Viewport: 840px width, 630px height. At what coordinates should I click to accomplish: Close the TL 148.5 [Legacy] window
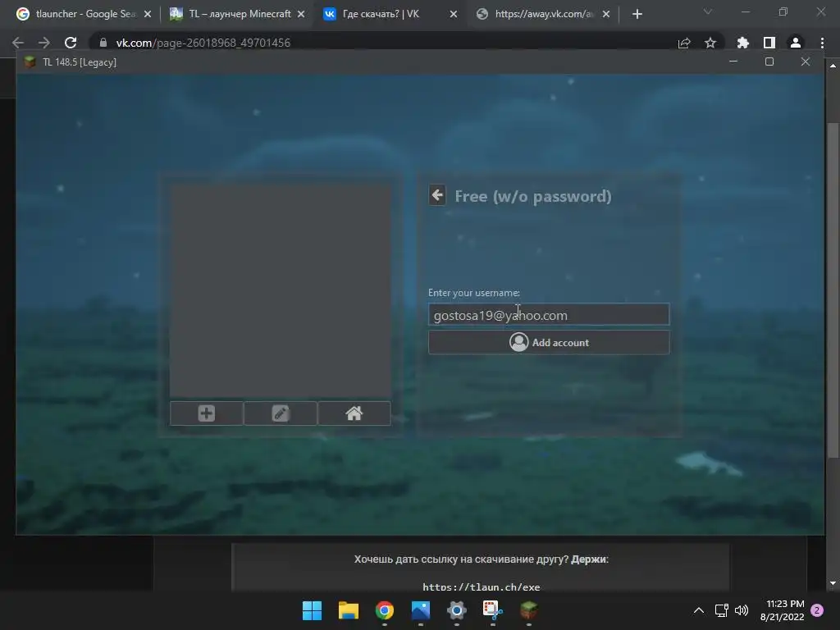[806, 62]
